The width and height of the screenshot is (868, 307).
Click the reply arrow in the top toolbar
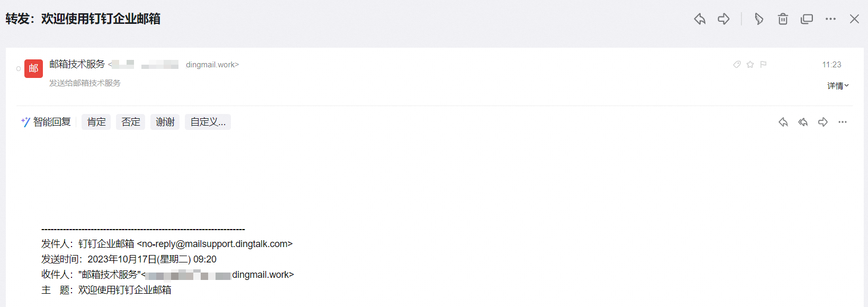click(700, 19)
